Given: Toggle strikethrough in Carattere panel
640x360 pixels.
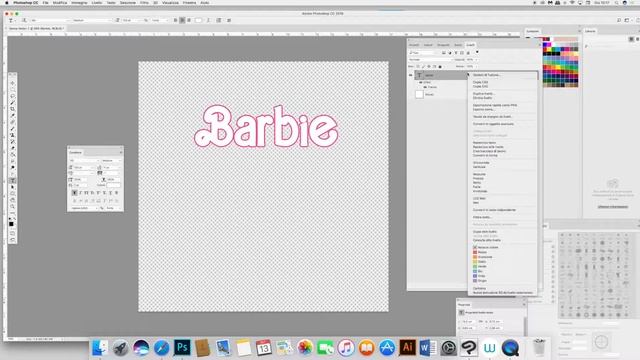Looking at the screenshot, I should [x=116, y=193].
